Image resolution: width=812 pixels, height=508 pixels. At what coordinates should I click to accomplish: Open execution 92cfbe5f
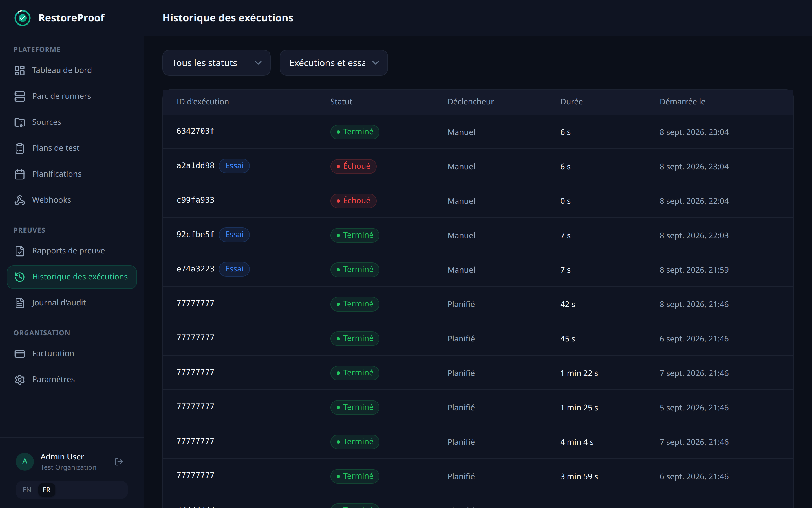click(195, 235)
